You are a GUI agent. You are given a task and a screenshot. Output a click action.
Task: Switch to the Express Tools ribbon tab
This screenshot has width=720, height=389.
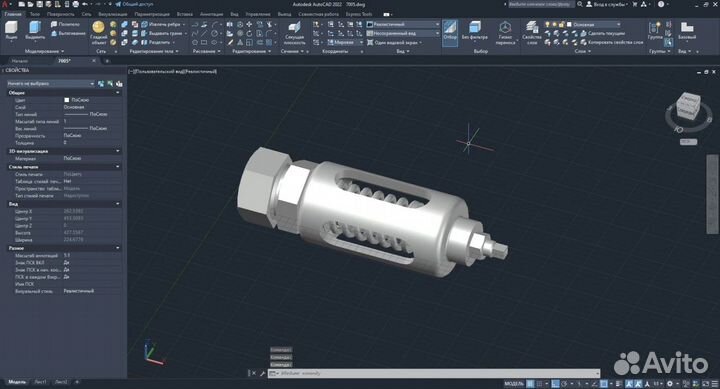tap(359, 14)
